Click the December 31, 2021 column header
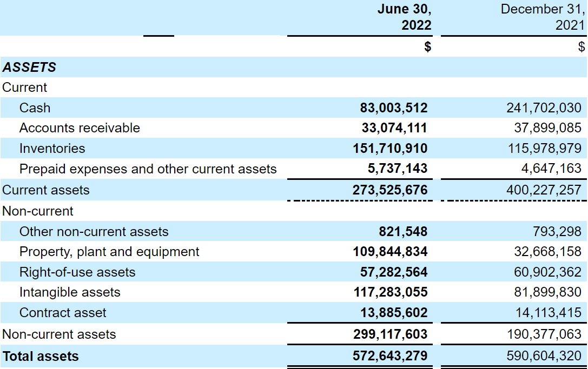Viewport: 588px width, 369px height. point(542,17)
